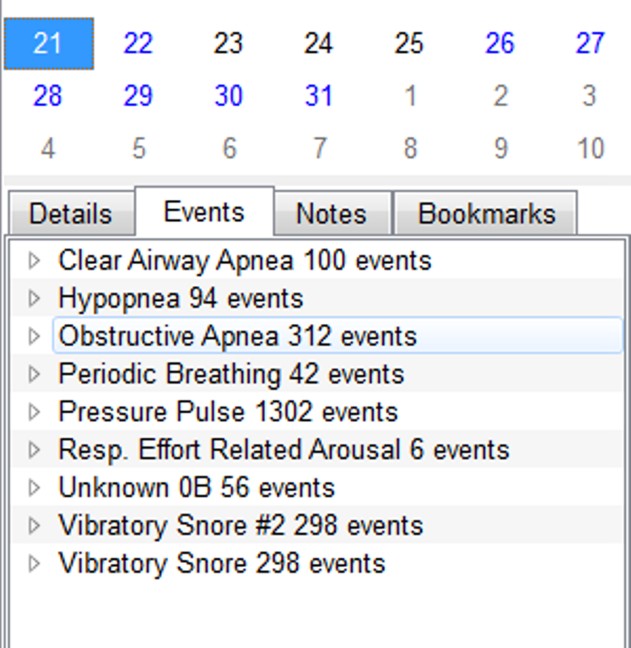Click calendar day 31
The height and width of the screenshot is (648, 631).
coord(319,96)
